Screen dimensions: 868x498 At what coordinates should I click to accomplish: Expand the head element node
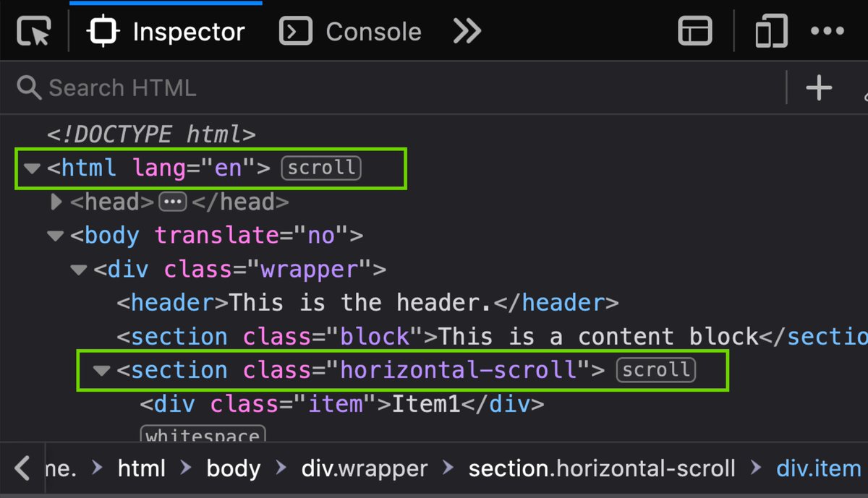click(56, 202)
